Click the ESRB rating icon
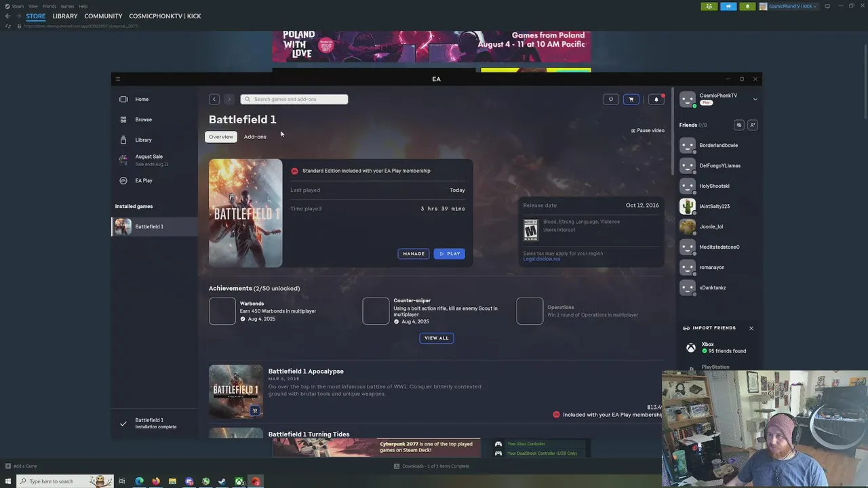 tap(530, 230)
